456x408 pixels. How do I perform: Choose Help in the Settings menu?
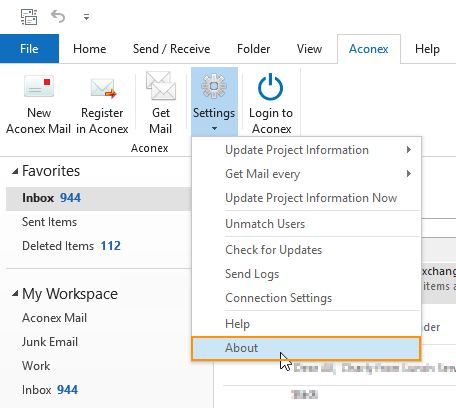[306, 324]
